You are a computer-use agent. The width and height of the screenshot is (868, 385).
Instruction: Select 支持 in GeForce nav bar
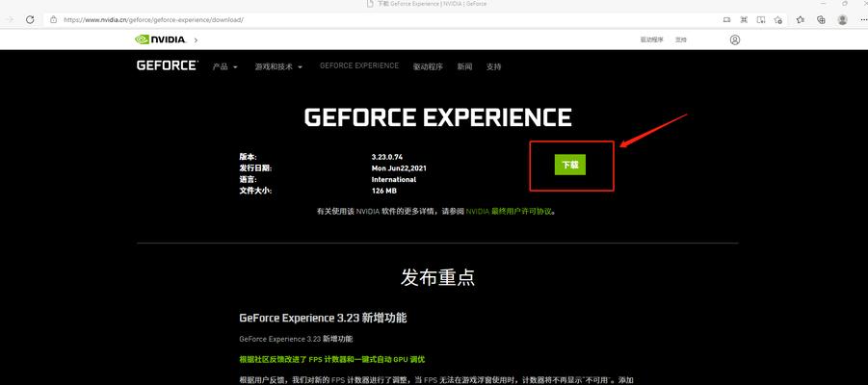tap(494, 67)
